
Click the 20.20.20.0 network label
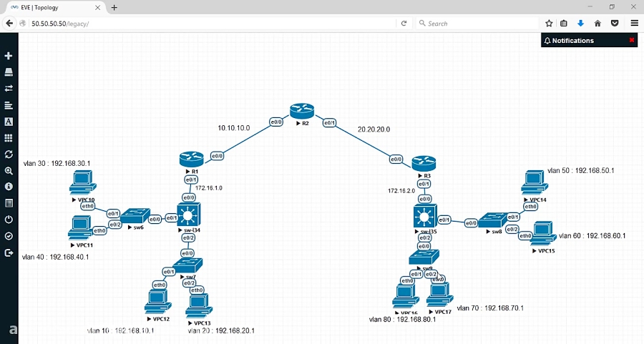374,129
